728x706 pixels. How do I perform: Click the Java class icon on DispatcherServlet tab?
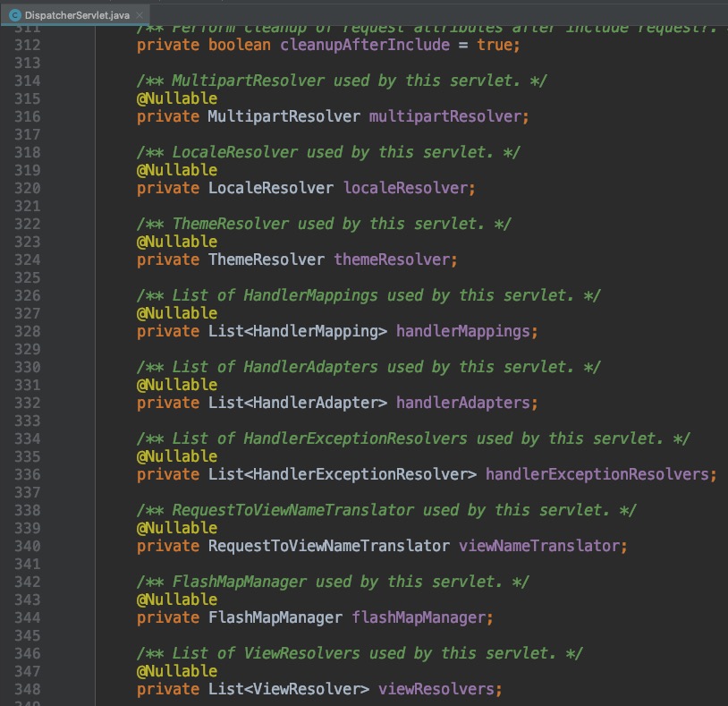coord(15,15)
